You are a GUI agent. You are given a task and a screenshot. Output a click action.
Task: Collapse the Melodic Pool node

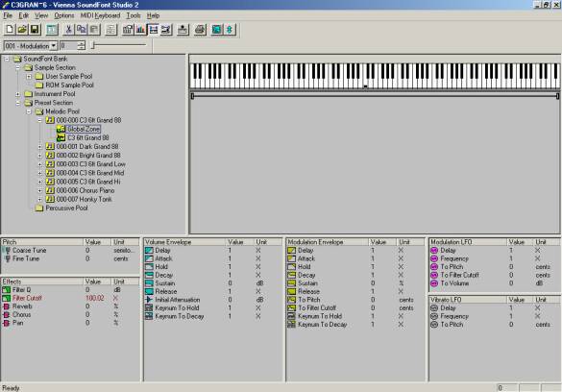click(29, 111)
